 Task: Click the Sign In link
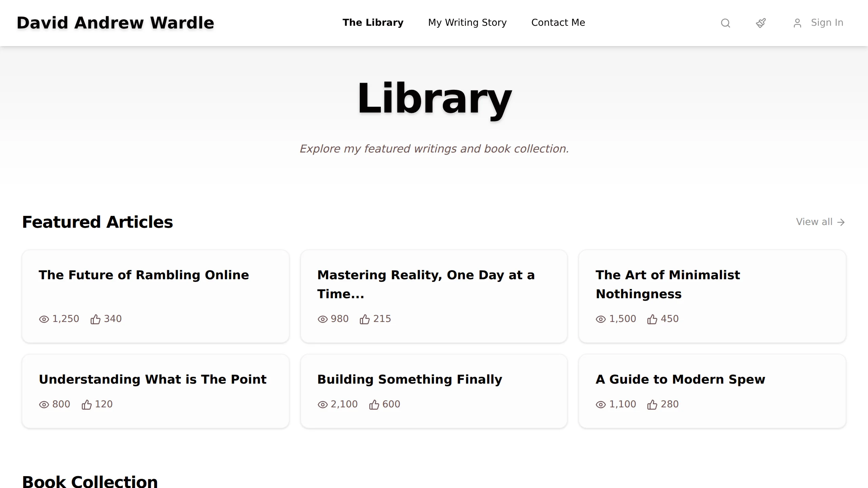pyautogui.click(x=827, y=23)
